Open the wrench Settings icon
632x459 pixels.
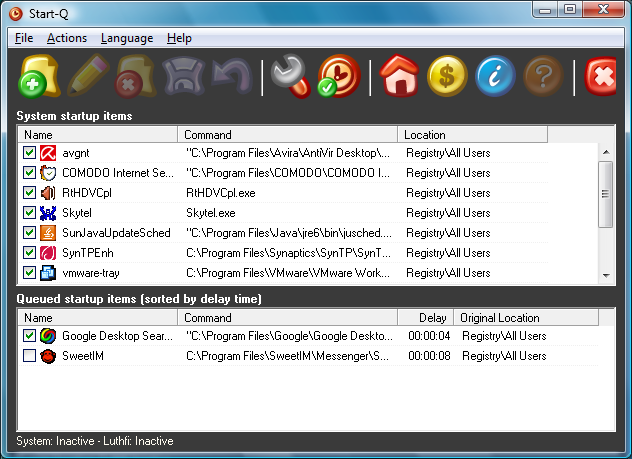[291, 76]
